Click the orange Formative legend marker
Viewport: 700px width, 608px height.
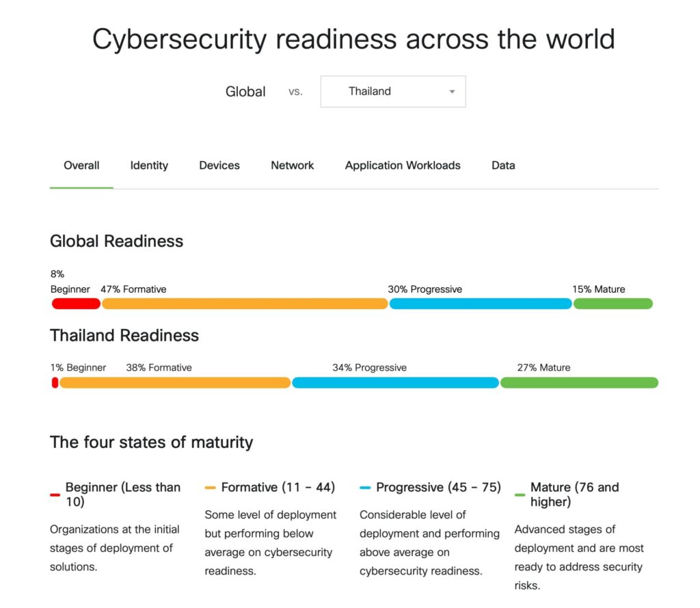[x=211, y=488]
